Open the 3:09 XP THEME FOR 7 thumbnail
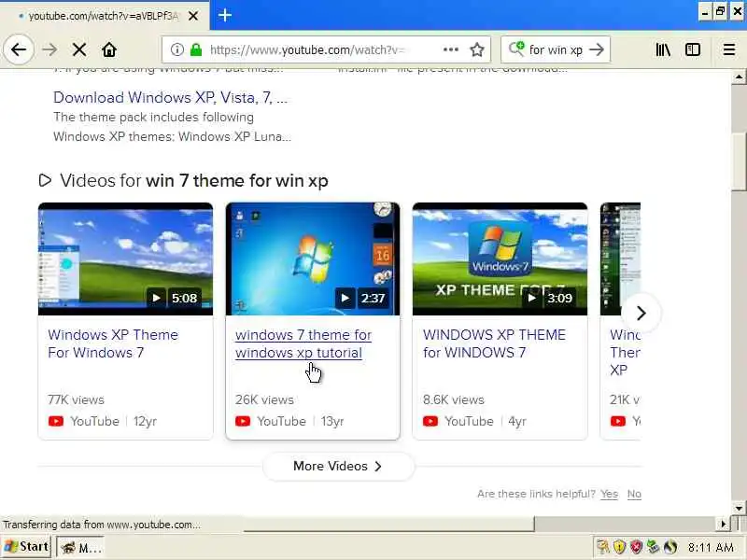 pyautogui.click(x=500, y=259)
